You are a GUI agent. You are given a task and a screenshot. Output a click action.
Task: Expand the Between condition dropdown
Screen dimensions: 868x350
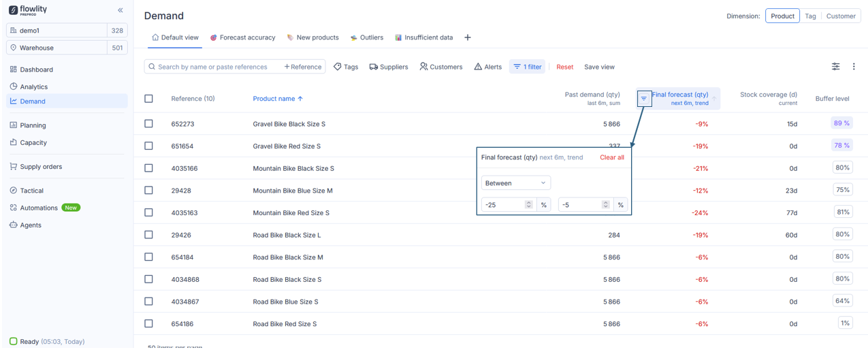[x=515, y=183]
